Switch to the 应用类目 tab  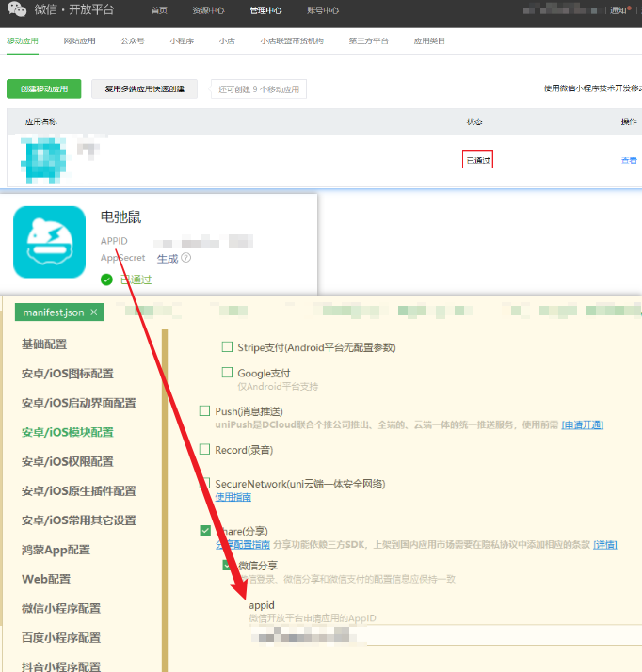(x=429, y=41)
